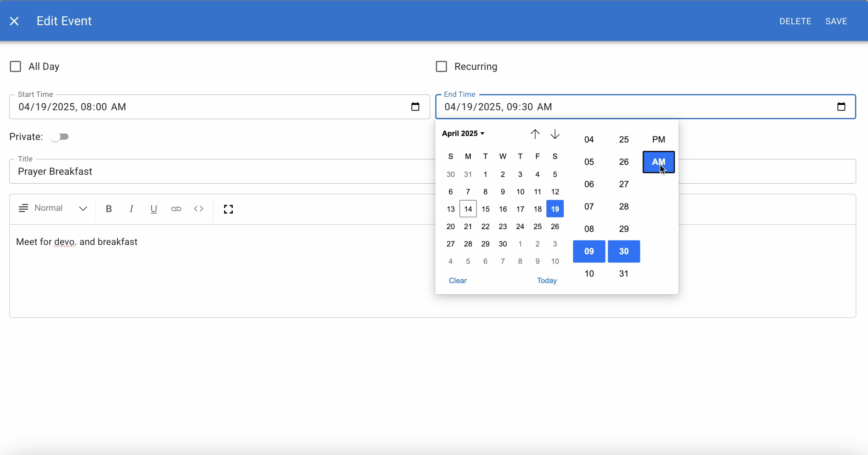Image resolution: width=868 pixels, height=455 pixels.
Task: Expand editor to fullscreen
Action: pos(228,209)
